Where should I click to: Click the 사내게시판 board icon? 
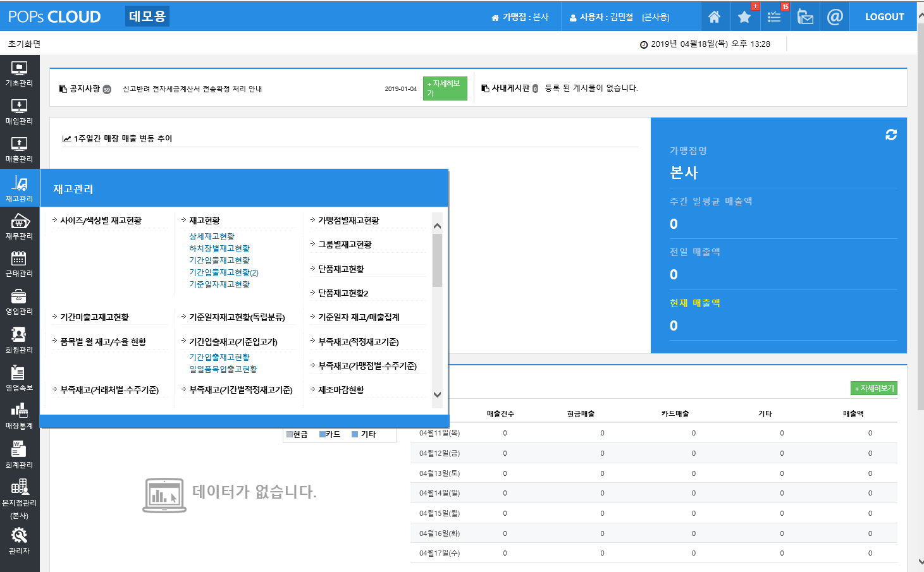tap(485, 88)
